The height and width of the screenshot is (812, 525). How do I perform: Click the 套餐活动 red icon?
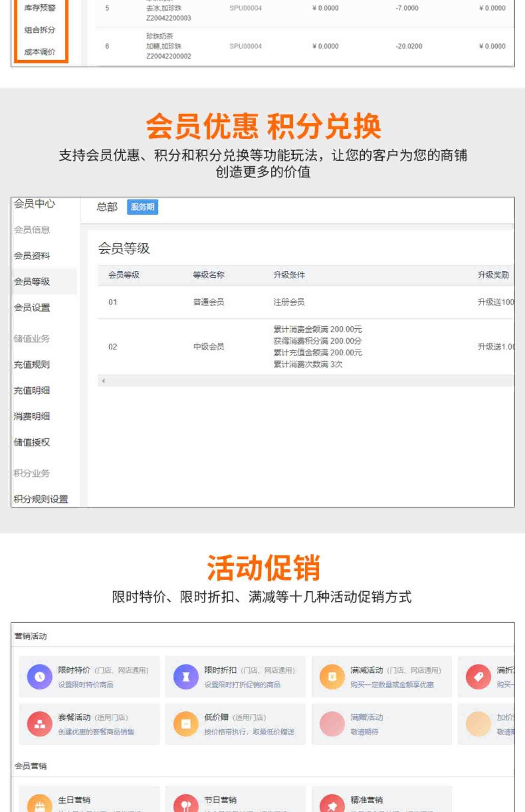[x=40, y=724]
